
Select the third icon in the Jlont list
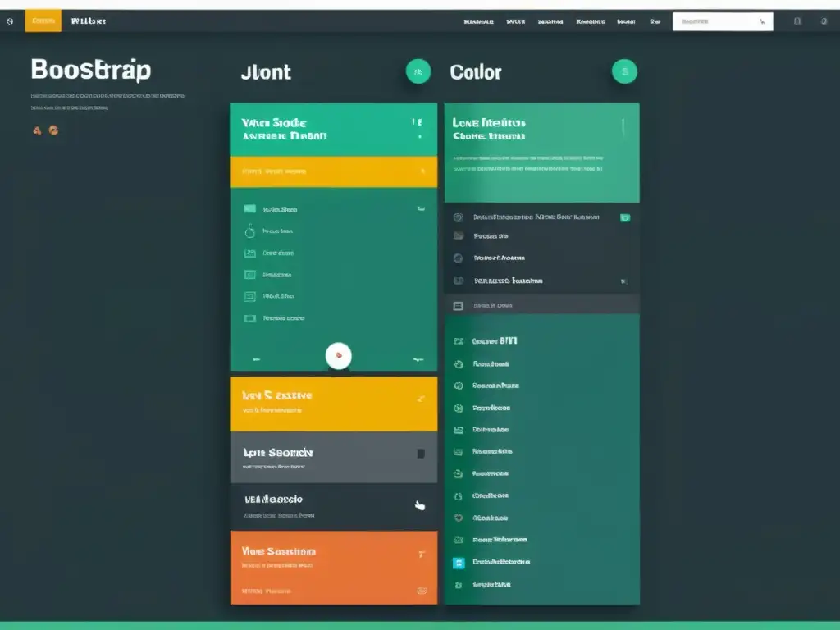249,253
